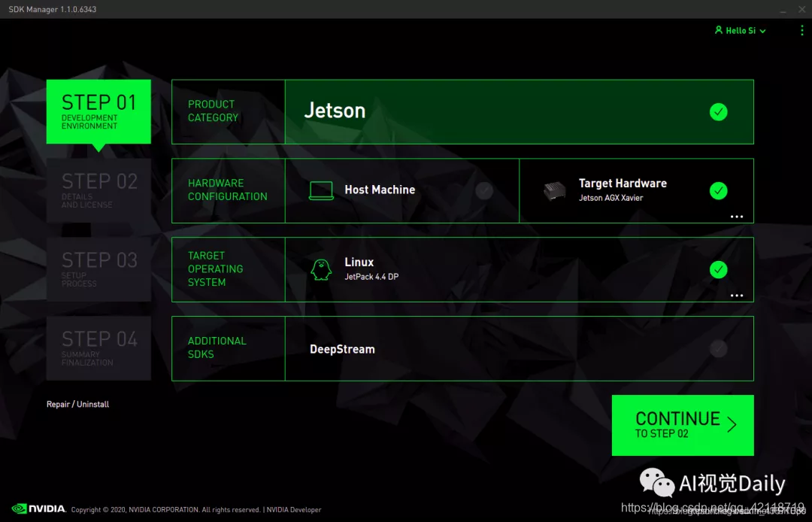Toggle the Jetson product category checkmark
Image resolution: width=812 pixels, height=522 pixels.
(718, 112)
